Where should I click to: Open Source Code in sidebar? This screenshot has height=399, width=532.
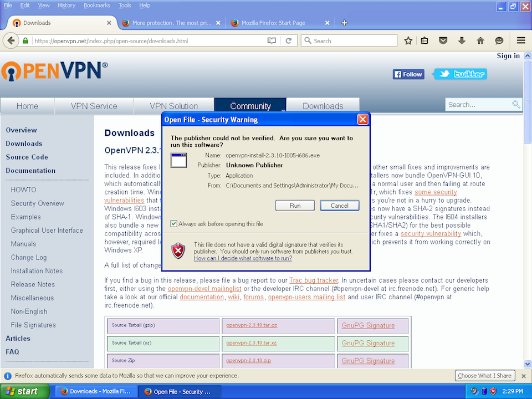tap(27, 157)
